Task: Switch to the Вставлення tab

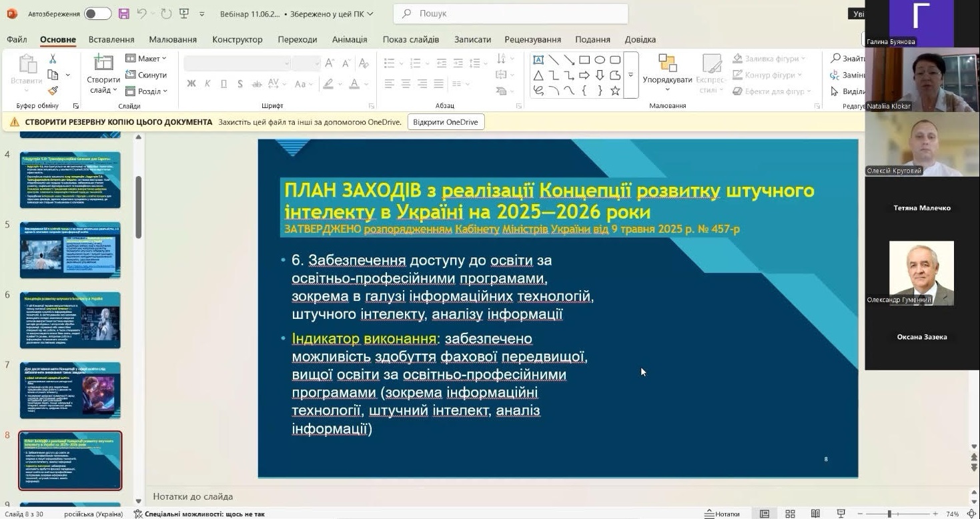Action: click(111, 39)
